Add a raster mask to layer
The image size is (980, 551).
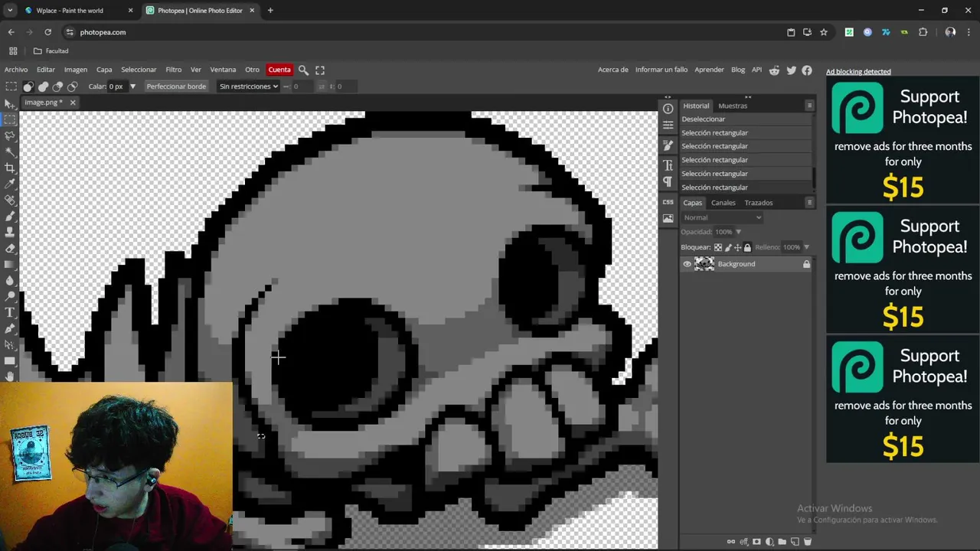coord(756,542)
